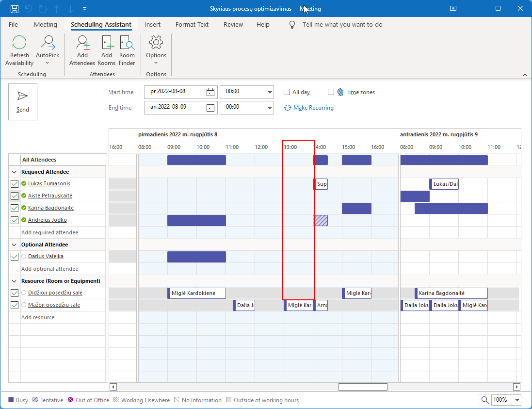Click the Save icon in title bar

(15, 8)
